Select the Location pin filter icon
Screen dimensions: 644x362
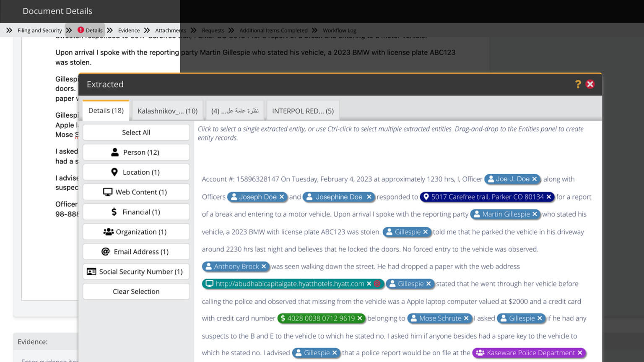click(114, 172)
